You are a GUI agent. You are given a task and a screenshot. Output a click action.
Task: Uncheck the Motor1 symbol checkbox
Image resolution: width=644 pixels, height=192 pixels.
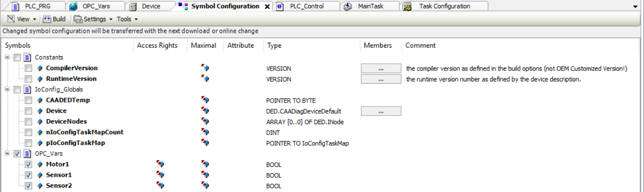28,165
